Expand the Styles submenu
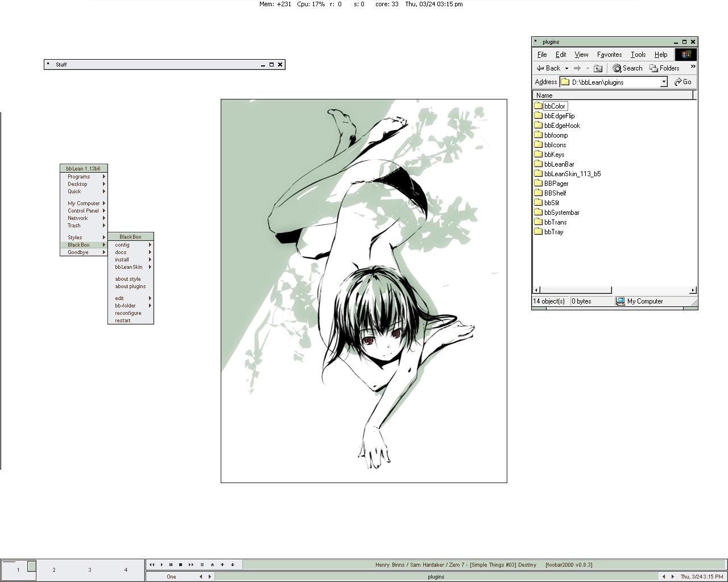728x582 pixels. pos(84,238)
